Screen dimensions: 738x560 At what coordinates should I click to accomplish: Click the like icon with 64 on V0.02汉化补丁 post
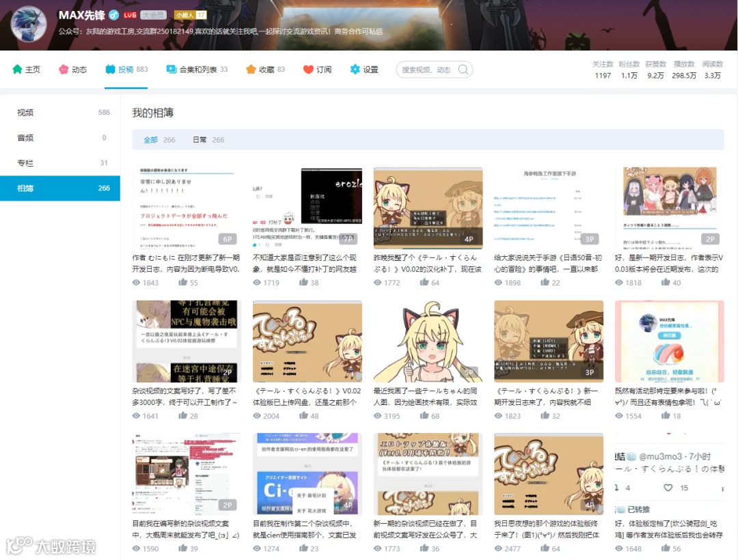(x=424, y=282)
